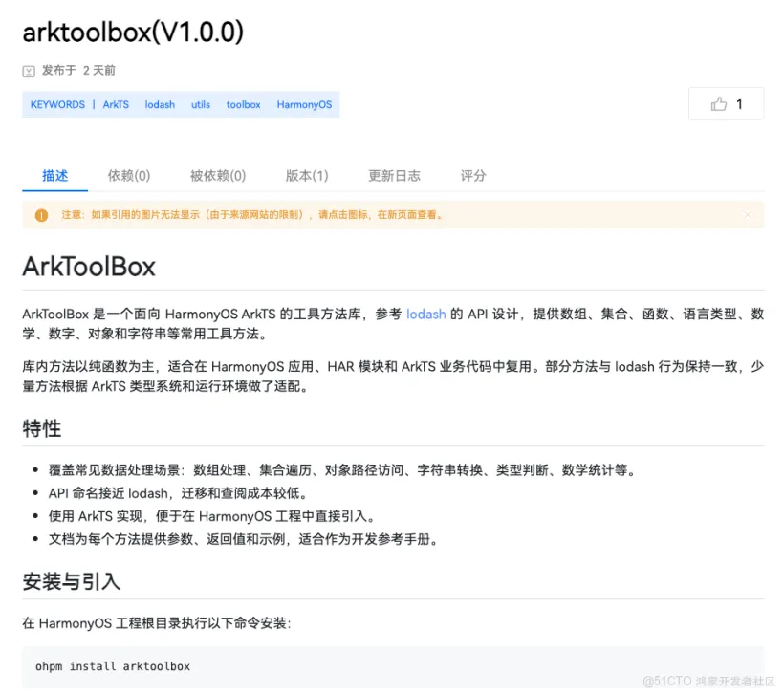Open the 被依赖(0) tab

[218, 176]
